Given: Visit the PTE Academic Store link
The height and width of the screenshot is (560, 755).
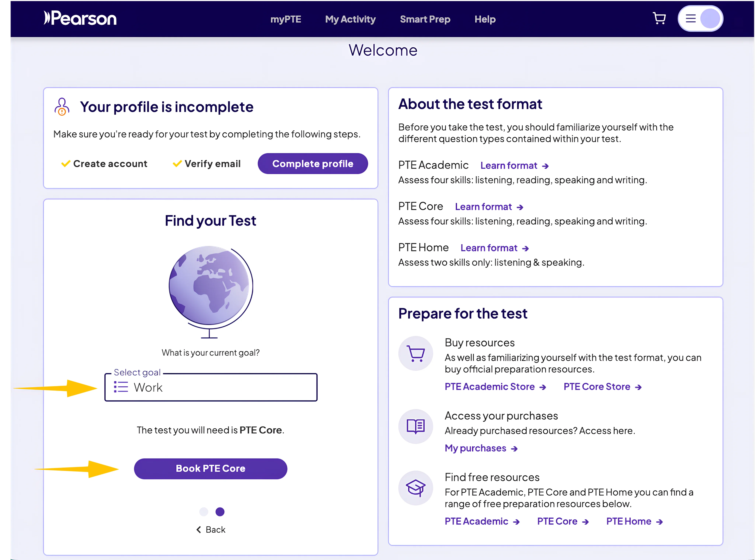Looking at the screenshot, I should pos(489,386).
